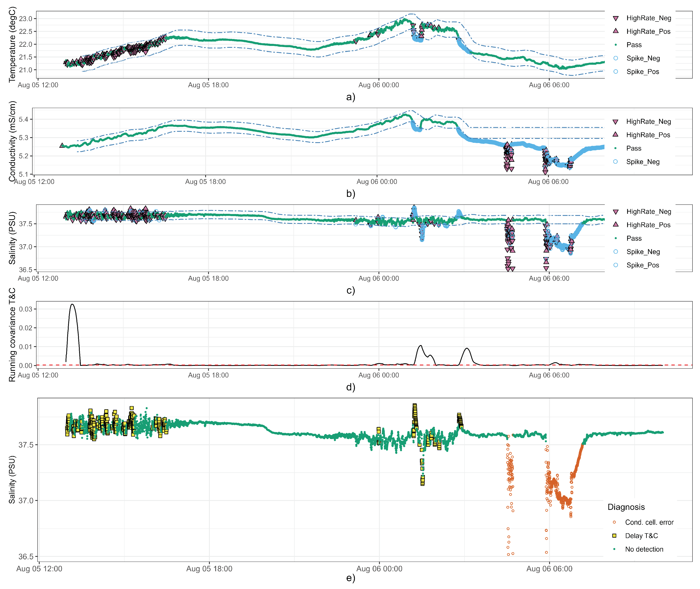Image resolution: width=700 pixels, height=589 pixels.
Task: Click the panel label 'd)'
Action: [351, 387]
